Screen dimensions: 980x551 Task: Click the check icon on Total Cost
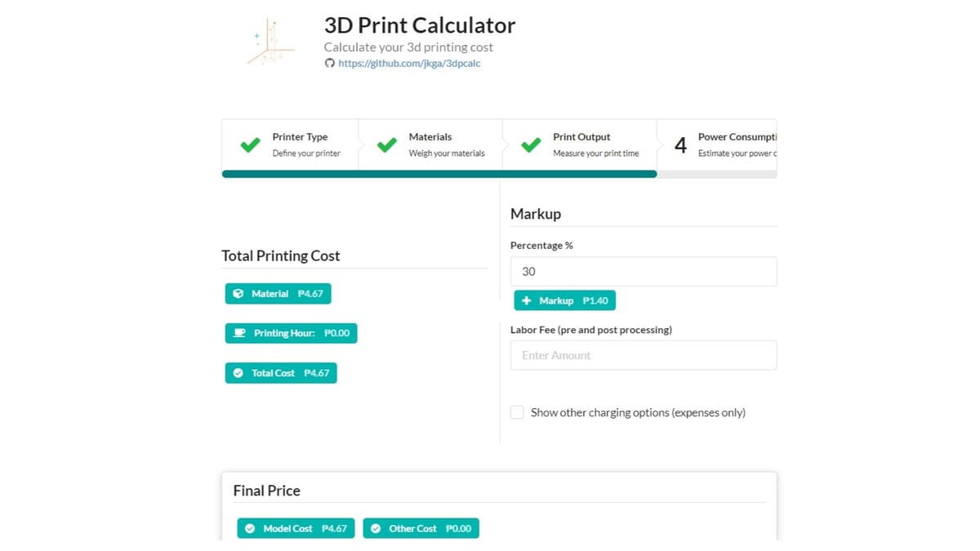click(x=238, y=373)
